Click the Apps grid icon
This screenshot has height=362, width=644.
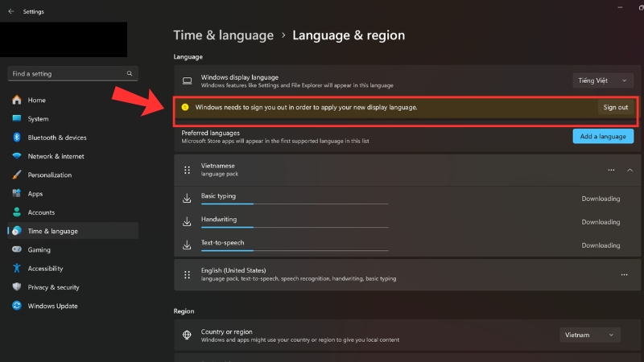(17, 193)
